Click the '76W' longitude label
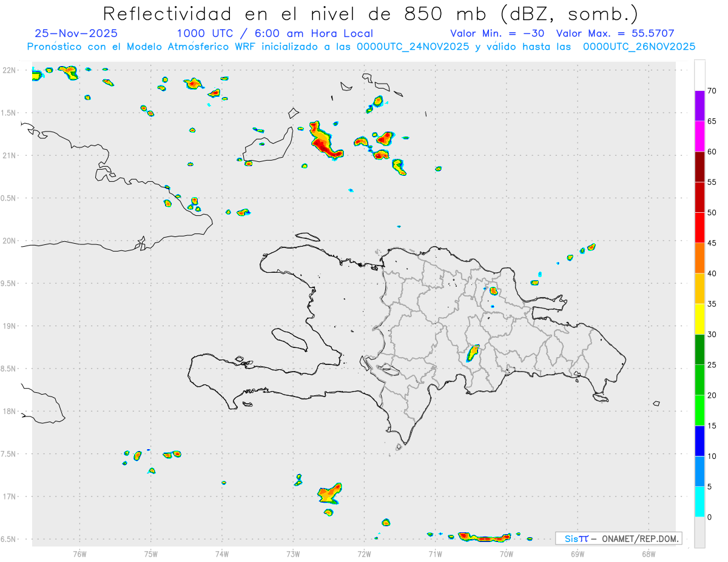This screenshot has width=728, height=562. [79, 554]
